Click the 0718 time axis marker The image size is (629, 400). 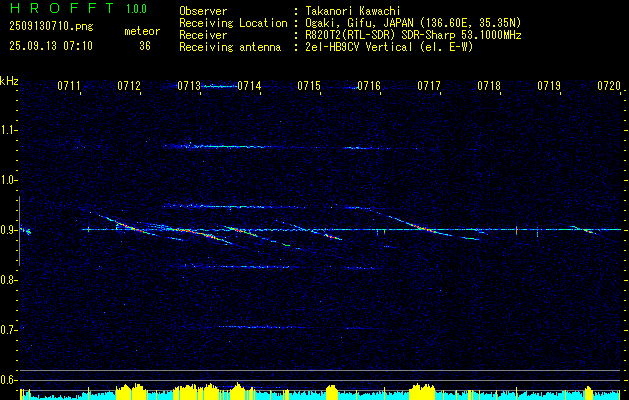pyautogui.click(x=489, y=86)
